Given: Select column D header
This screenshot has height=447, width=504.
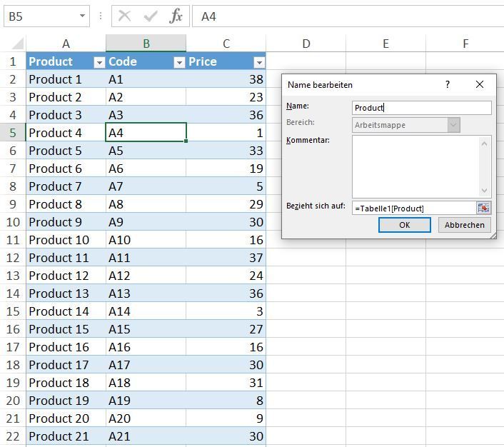Looking at the screenshot, I should tap(306, 44).
